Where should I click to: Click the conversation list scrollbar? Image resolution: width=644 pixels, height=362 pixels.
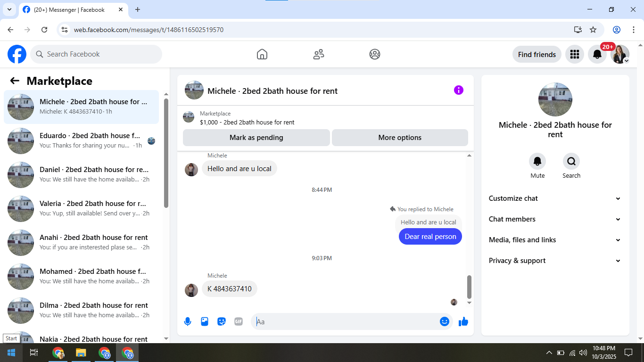click(x=166, y=153)
